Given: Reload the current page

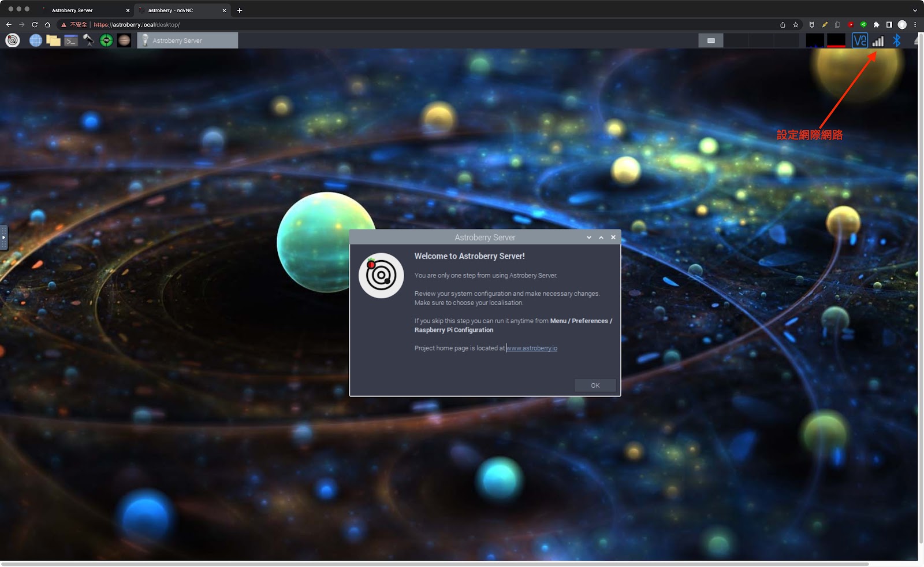Looking at the screenshot, I should tap(35, 25).
